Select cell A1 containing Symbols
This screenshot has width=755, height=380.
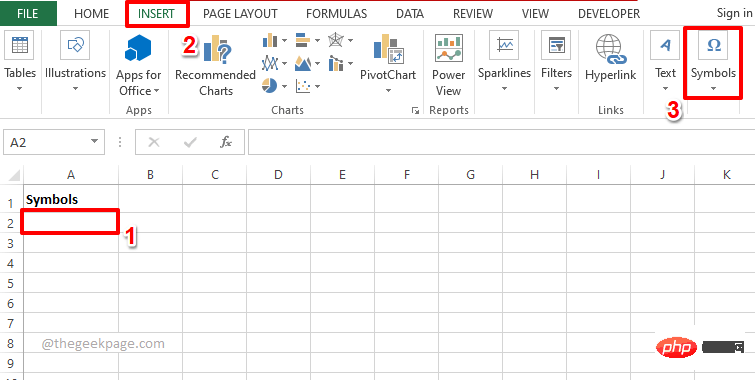(71, 199)
